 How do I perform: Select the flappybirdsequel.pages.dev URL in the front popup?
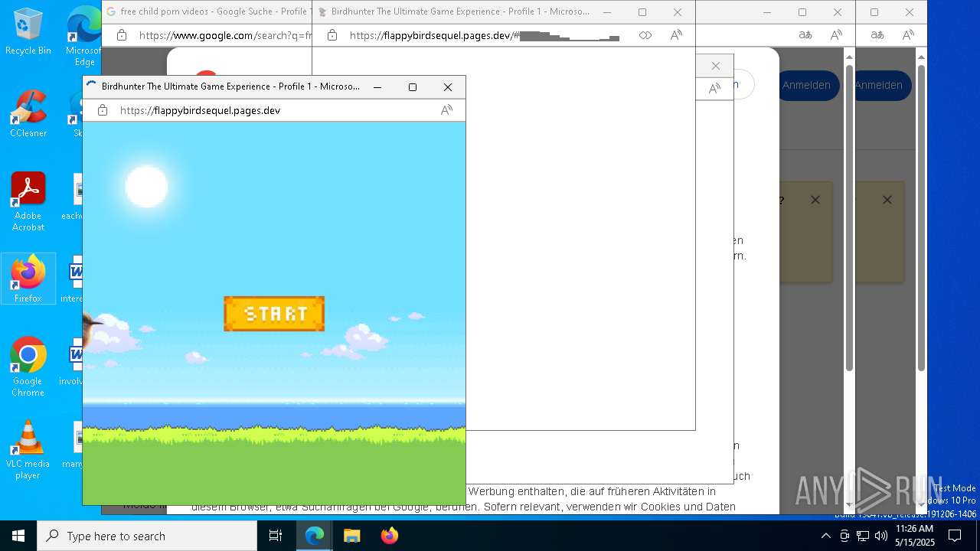click(200, 110)
